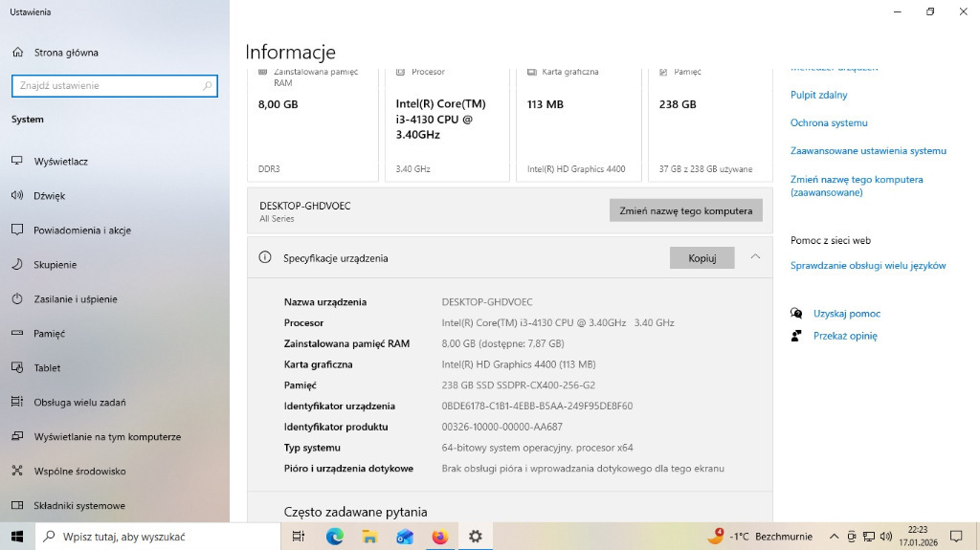This screenshot has height=550, width=980.
Task: Open File Explorer from taskbar
Action: (369, 537)
